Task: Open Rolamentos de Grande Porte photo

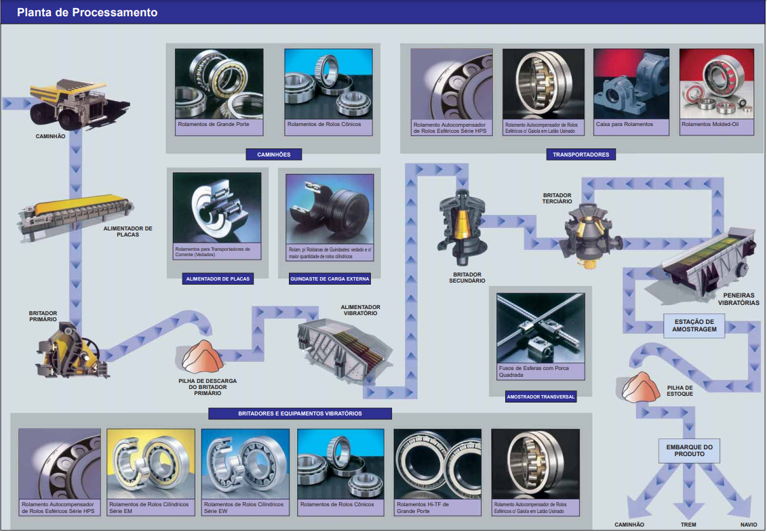Action: [x=219, y=83]
